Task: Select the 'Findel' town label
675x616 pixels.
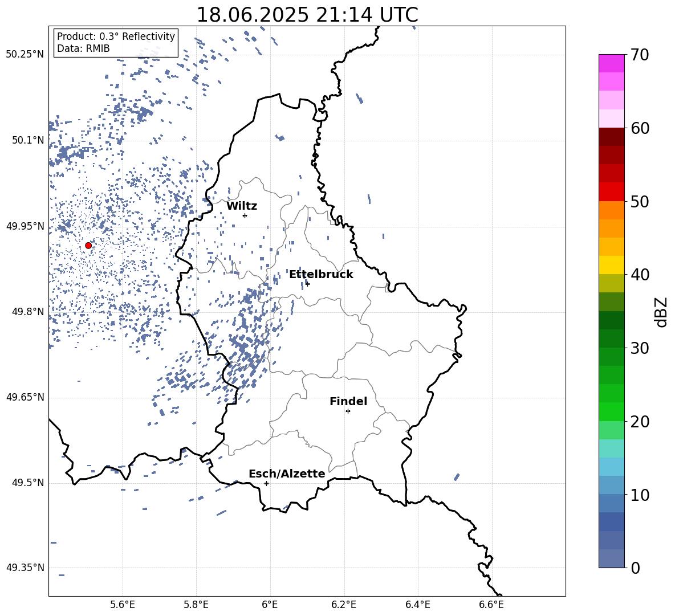Action: pos(348,401)
